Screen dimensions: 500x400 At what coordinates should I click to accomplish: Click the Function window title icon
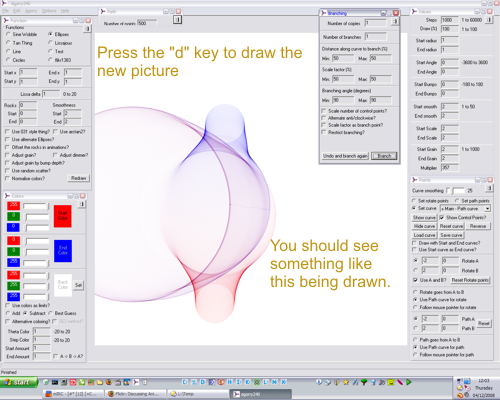click(6, 21)
